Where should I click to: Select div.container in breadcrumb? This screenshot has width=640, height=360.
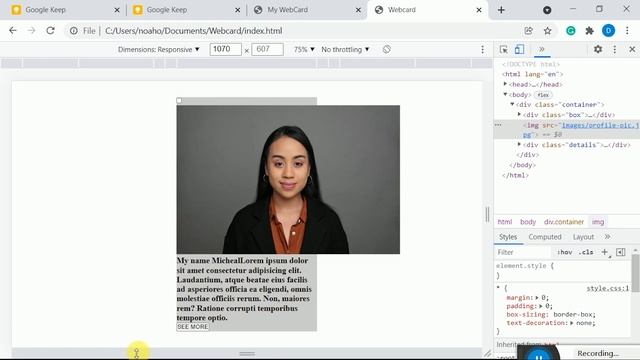point(564,222)
